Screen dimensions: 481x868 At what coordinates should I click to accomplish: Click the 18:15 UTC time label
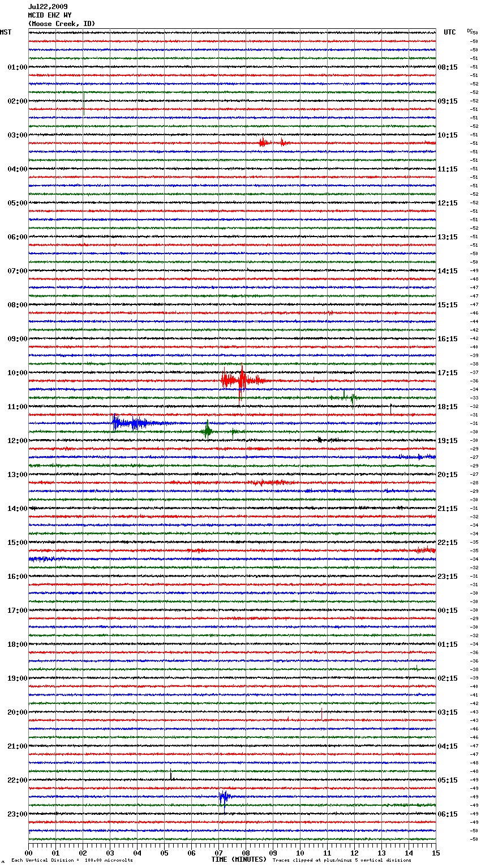448,407
